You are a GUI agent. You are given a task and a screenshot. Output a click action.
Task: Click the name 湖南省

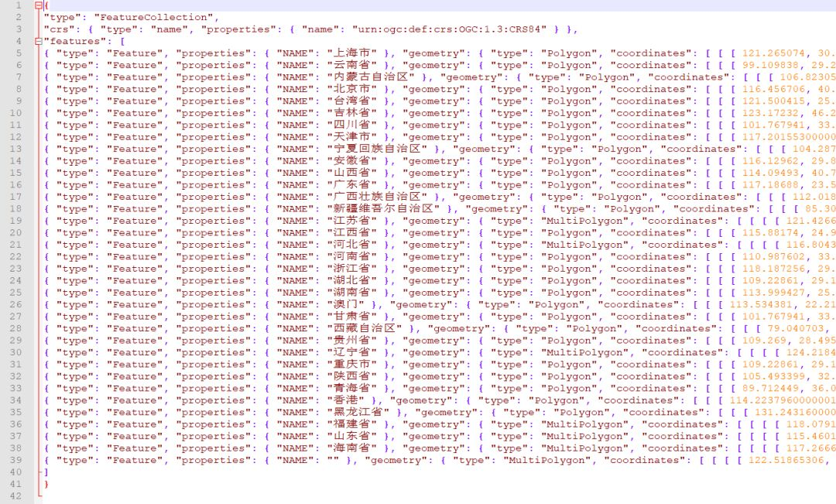[351, 293]
